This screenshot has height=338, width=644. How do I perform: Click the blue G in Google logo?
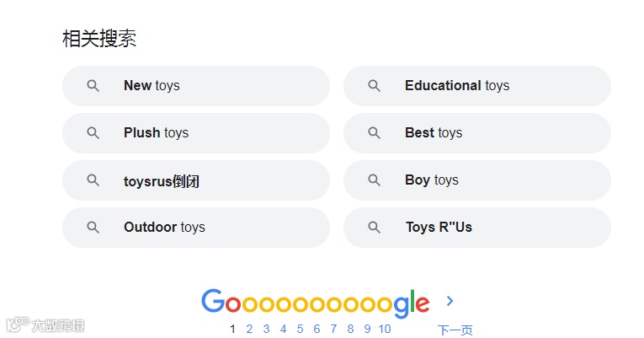[x=213, y=302]
